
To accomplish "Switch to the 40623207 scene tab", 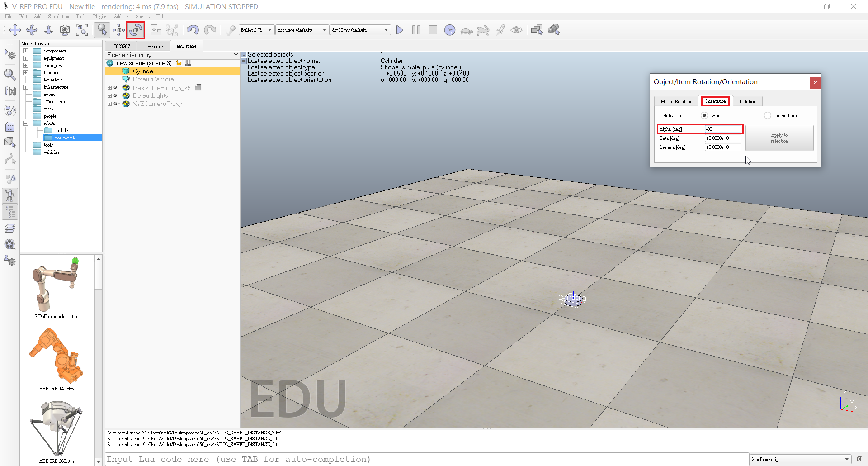I will pos(121,46).
